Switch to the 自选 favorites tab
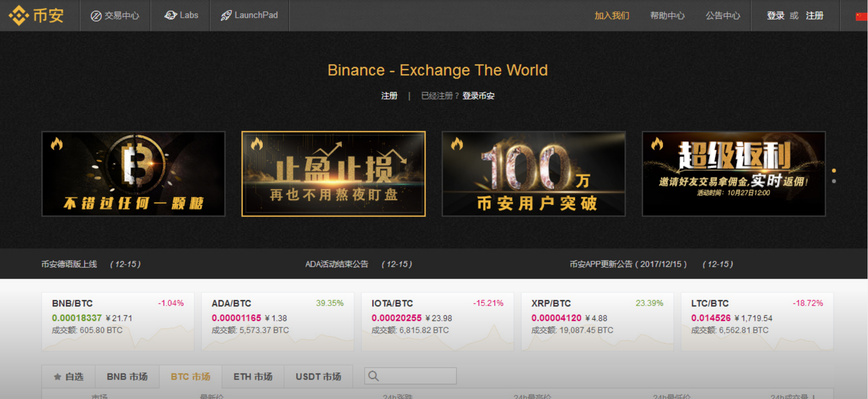 [68, 377]
